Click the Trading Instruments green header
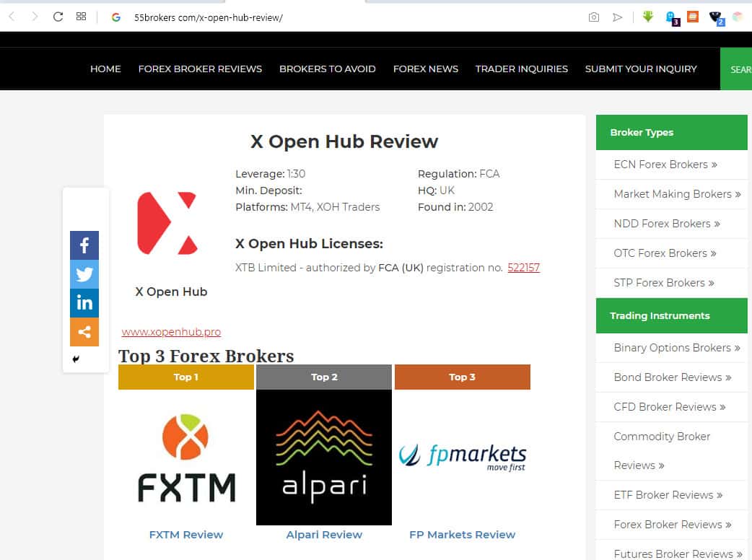752x560 pixels. pos(671,316)
